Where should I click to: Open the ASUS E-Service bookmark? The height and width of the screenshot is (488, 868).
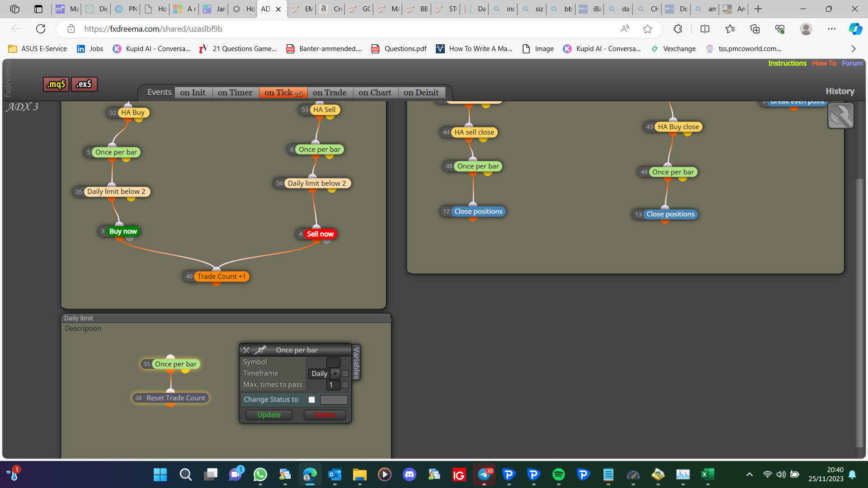38,49
